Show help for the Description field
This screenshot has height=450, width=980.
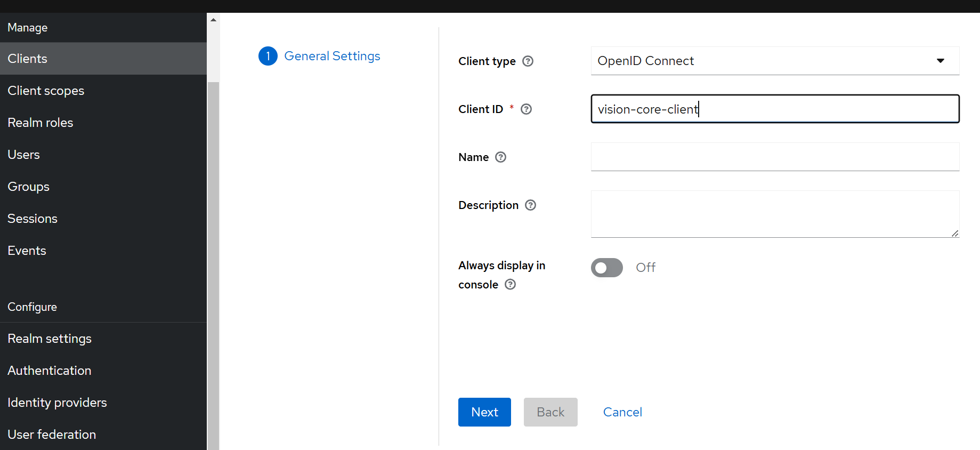530,205
